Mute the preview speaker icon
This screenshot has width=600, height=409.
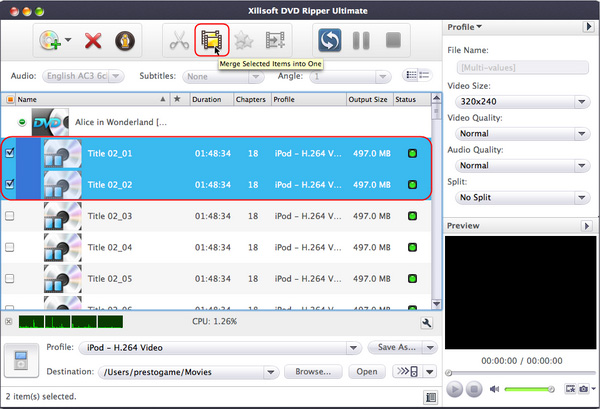[x=494, y=389]
